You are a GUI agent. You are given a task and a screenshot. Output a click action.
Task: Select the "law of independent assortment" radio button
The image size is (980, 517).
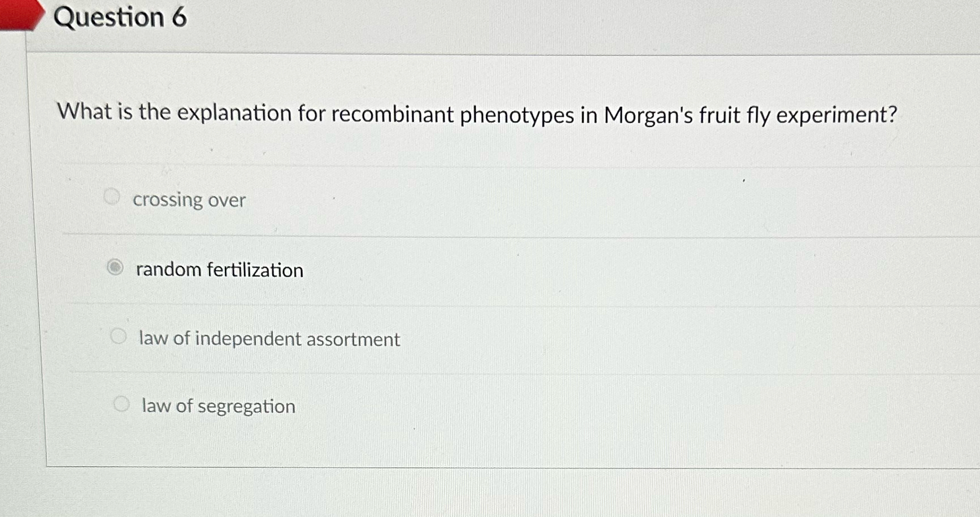click(119, 336)
